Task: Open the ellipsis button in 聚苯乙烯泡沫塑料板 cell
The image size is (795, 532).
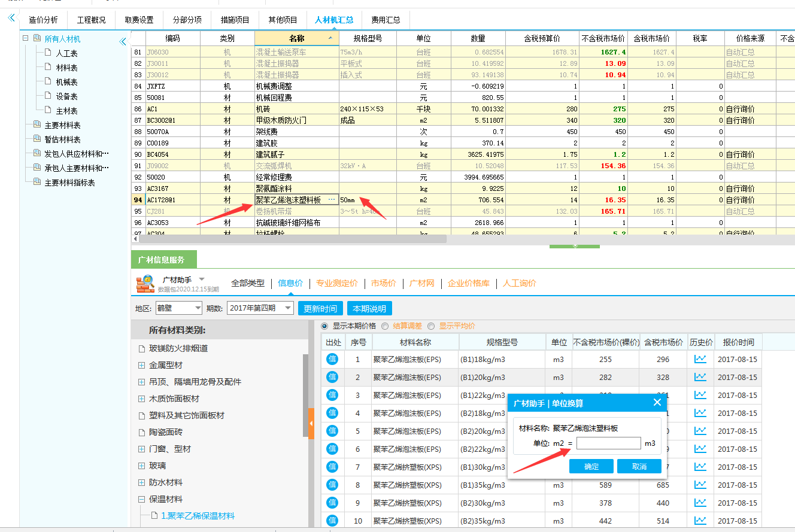Action: [332, 200]
